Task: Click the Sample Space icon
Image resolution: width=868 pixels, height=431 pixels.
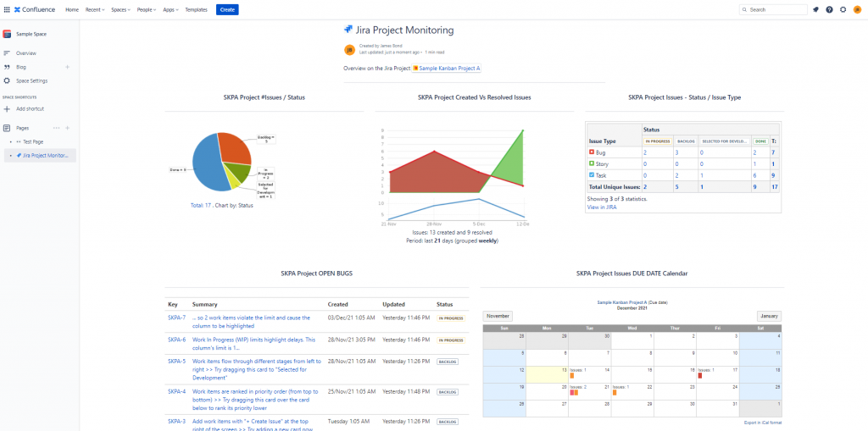Action: pos(7,34)
